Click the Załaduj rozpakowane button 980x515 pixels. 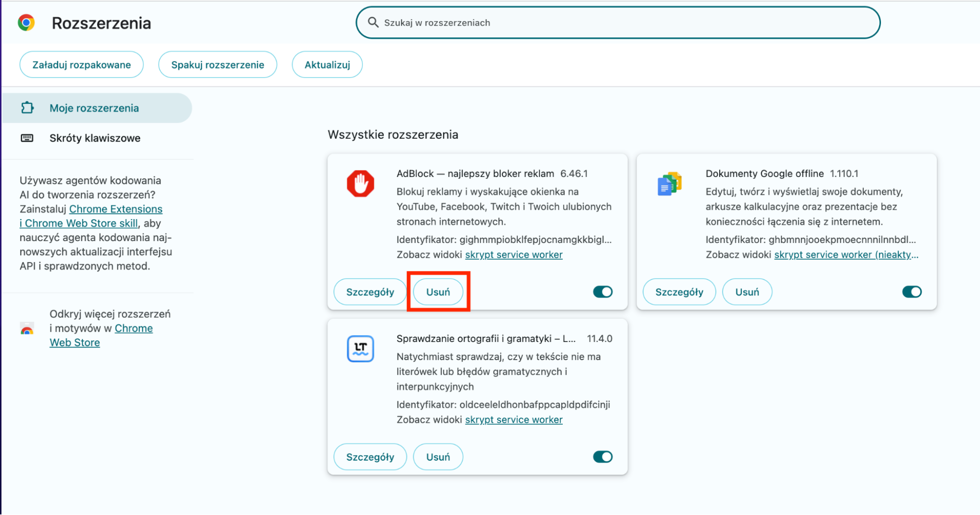coord(81,65)
